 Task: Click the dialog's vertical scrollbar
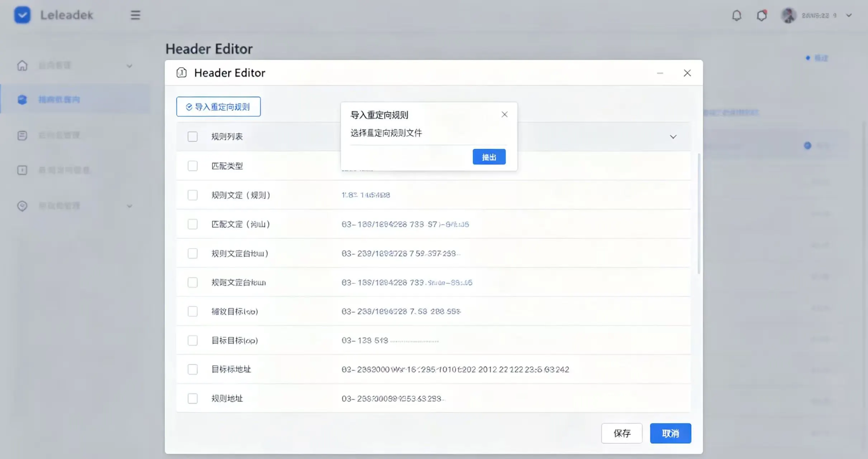698,214
